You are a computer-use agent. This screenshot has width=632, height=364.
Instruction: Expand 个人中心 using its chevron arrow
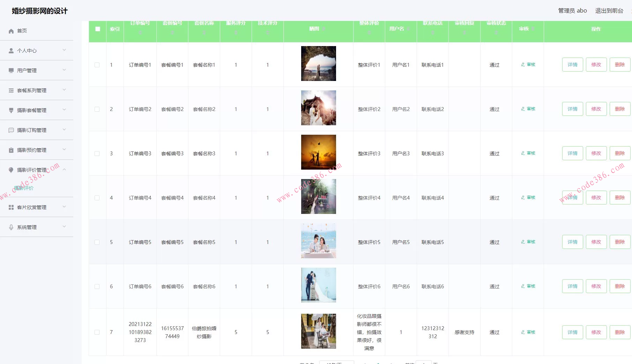click(x=64, y=50)
